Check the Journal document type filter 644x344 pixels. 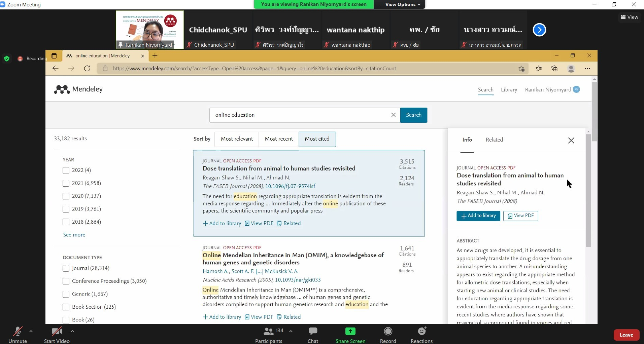pyautogui.click(x=66, y=268)
